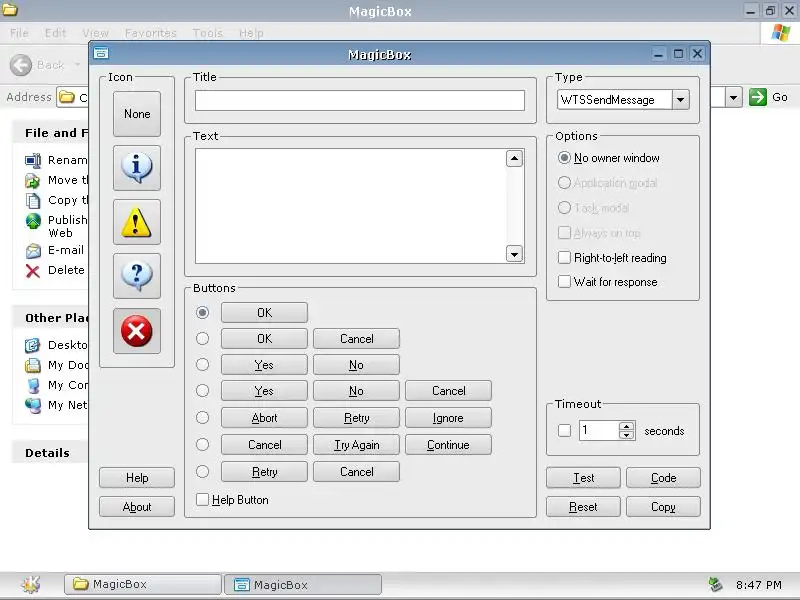Image resolution: width=800 pixels, height=600 pixels.
Task: Click the red Delete X icon
Action: pos(33,270)
